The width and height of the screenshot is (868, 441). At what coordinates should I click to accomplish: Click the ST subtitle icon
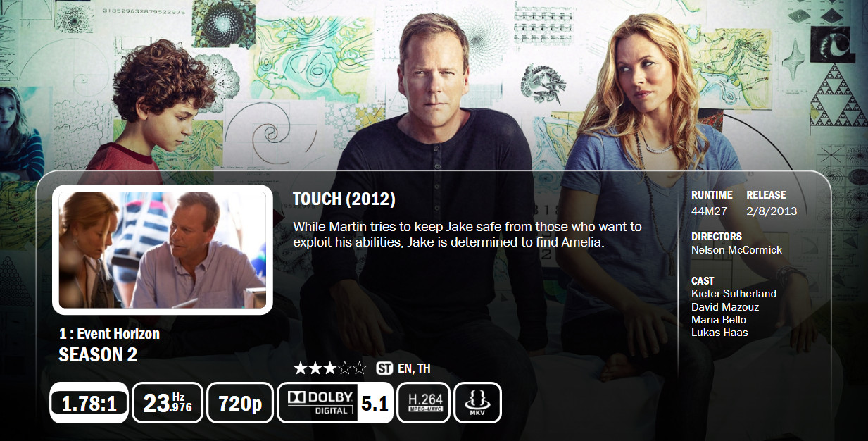384,368
